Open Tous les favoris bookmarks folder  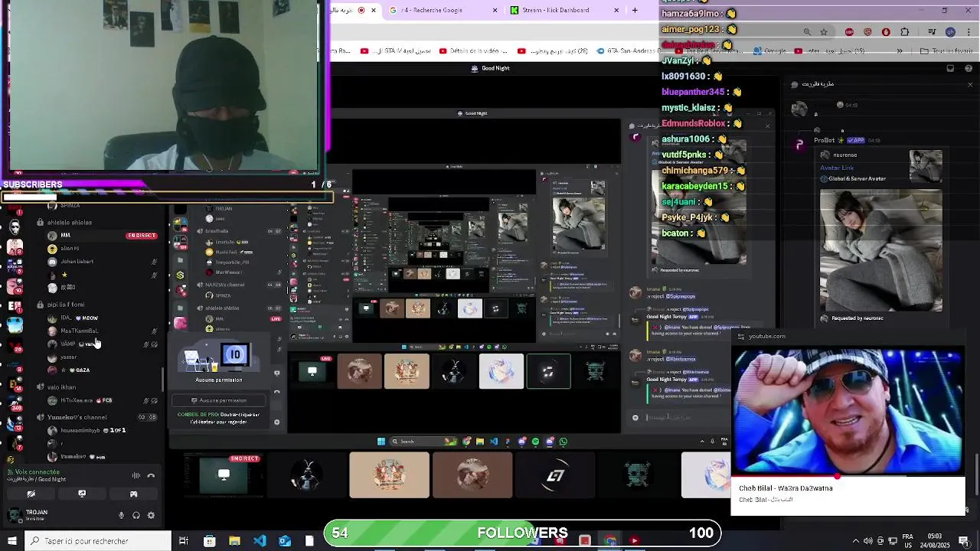tap(946, 51)
